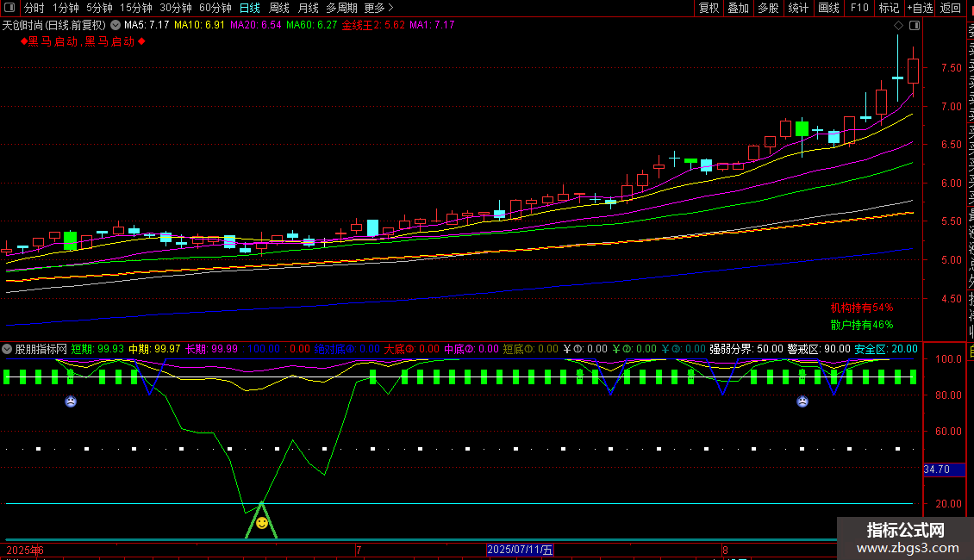
Task: Click the 大底 value label
Action: [411, 350]
